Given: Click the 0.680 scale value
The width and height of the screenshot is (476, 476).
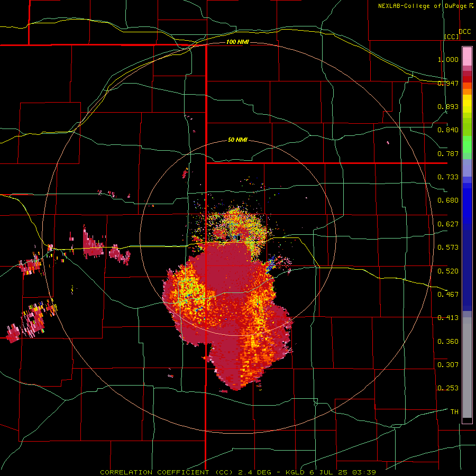Looking at the screenshot, I should point(448,200).
